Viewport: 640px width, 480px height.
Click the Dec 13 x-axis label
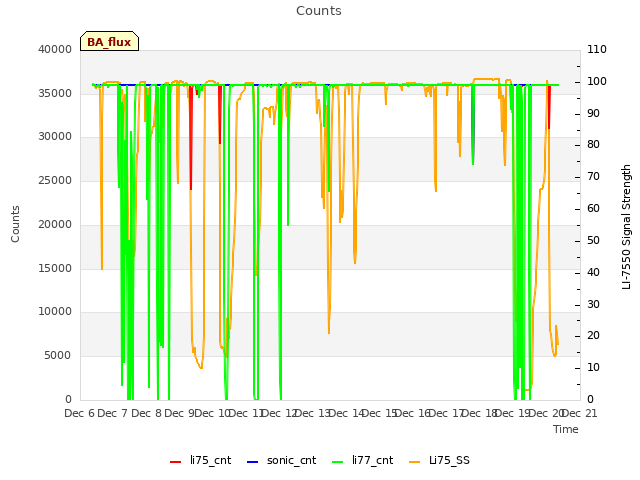coord(312,413)
